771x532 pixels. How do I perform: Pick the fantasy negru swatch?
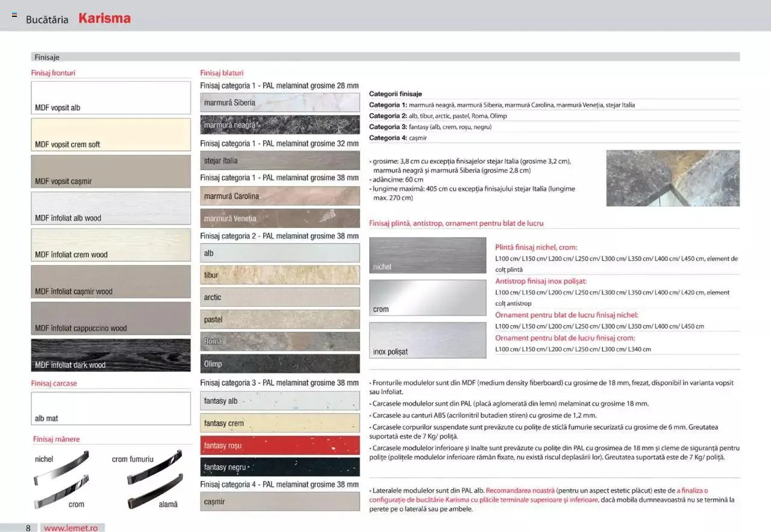click(279, 467)
